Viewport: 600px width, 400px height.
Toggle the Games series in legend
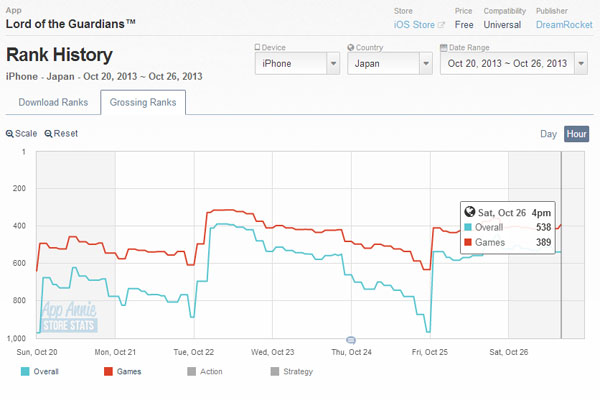[123, 372]
